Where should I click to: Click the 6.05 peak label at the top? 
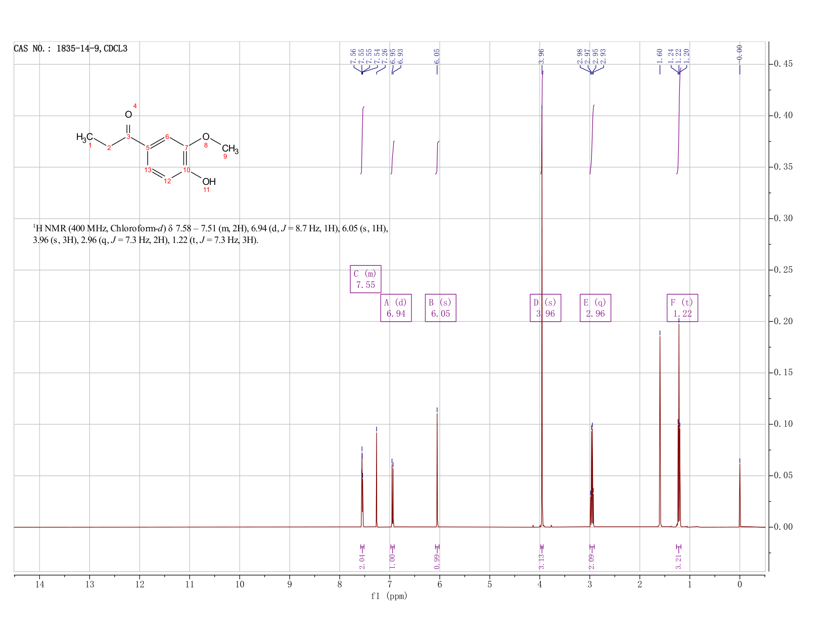[437, 56]
